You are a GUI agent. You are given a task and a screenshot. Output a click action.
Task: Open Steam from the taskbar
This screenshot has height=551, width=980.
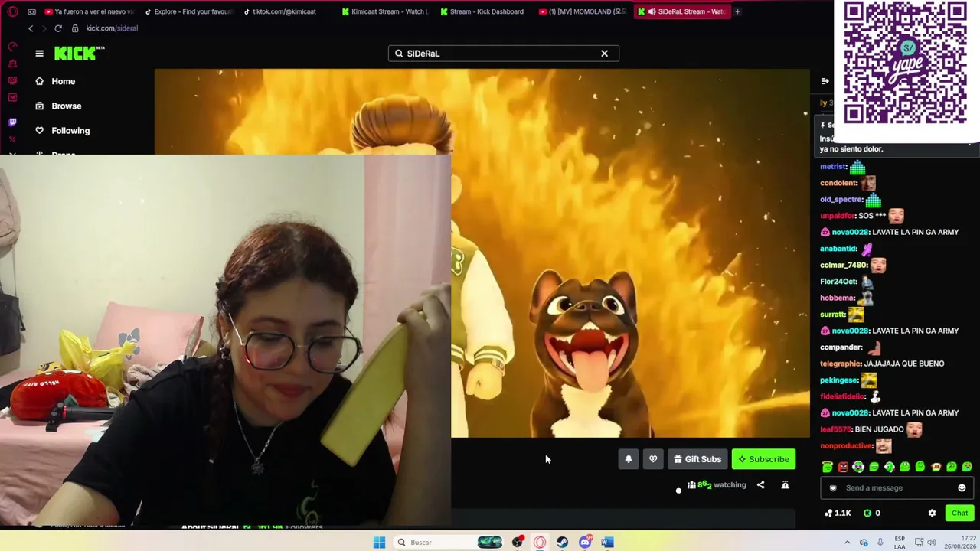point(563,543)
